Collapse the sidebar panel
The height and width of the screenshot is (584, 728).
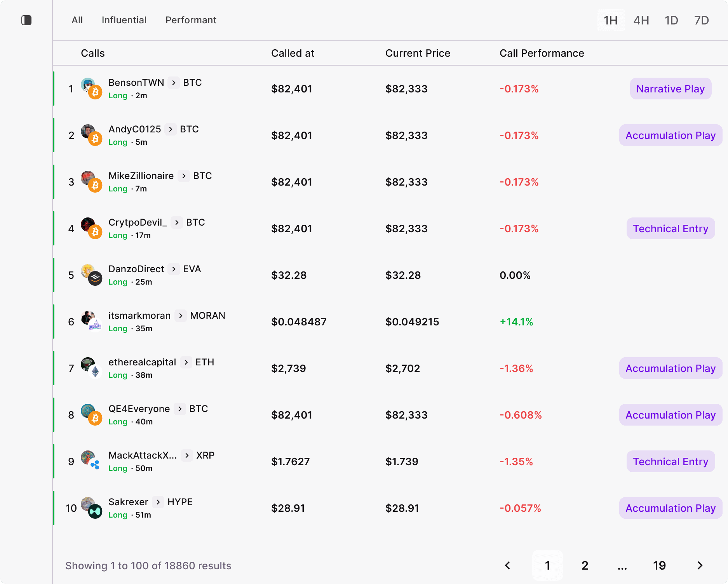(27, 21)
